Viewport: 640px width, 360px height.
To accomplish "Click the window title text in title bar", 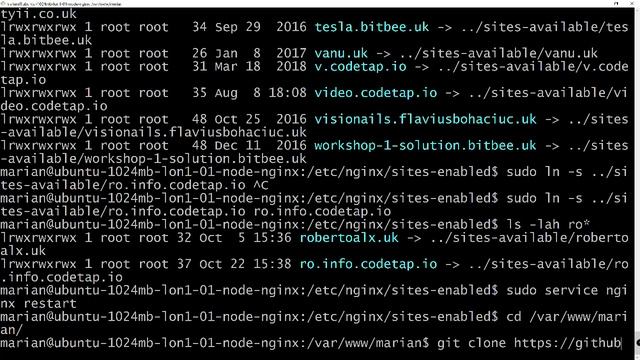I will (x=63, y=4).
